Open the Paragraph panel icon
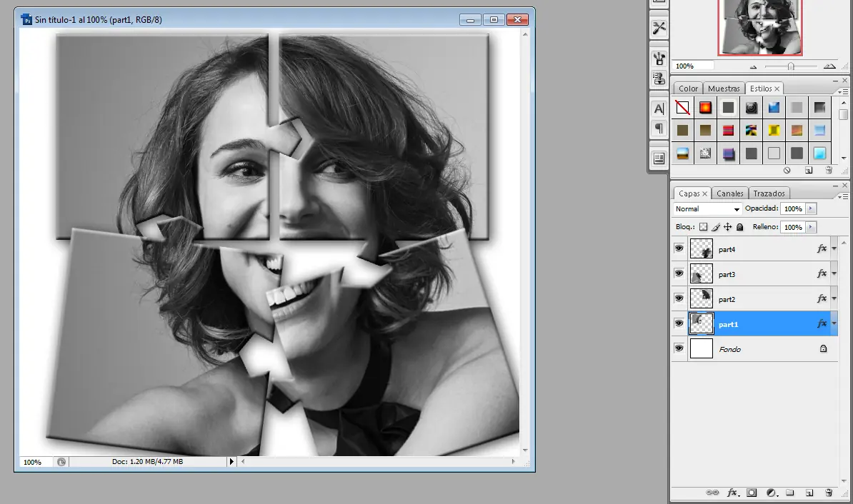The image size is (853, 504). [659, 129]
